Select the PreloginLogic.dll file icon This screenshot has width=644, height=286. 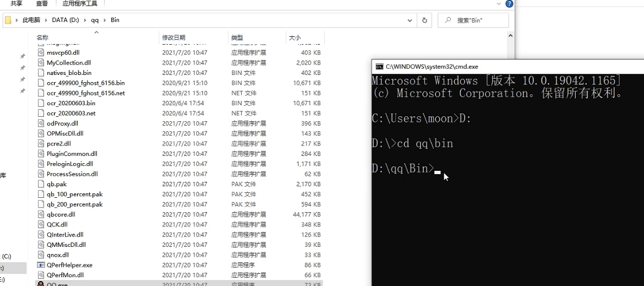tap(40, 164)
